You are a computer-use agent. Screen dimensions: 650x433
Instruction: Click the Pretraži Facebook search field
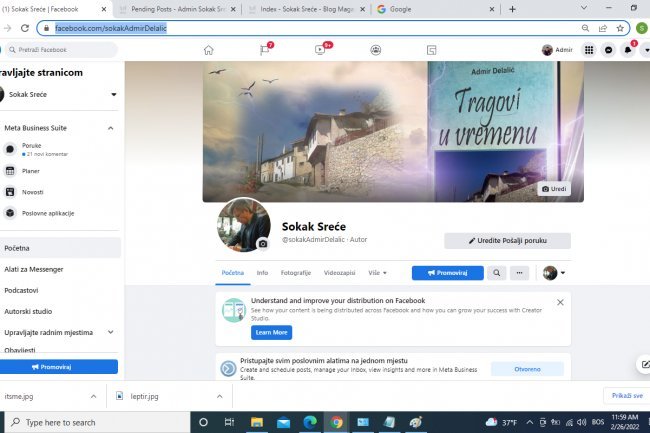coord(61,50)
